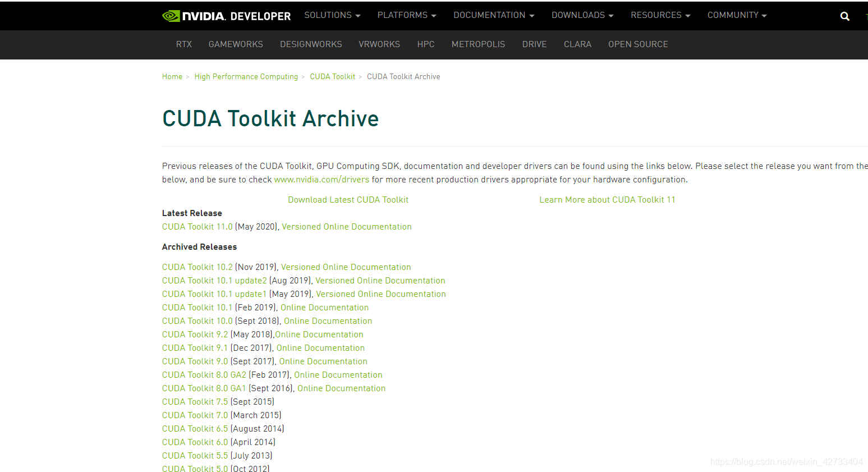Go to the RTX section
Viewport: 868px width, 472px height.
(x=184, y=44)
